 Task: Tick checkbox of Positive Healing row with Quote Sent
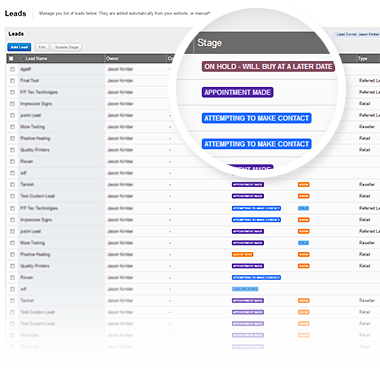point(12,255)
